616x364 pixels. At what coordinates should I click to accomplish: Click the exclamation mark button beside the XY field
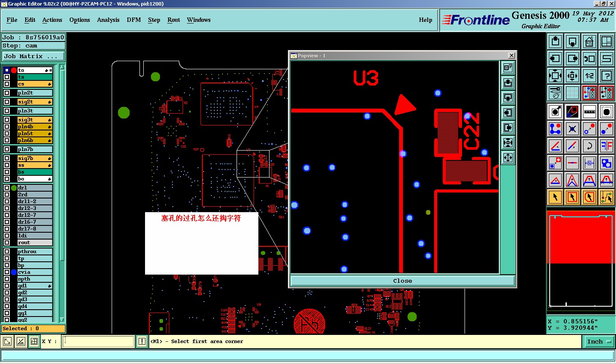point(142,341)
